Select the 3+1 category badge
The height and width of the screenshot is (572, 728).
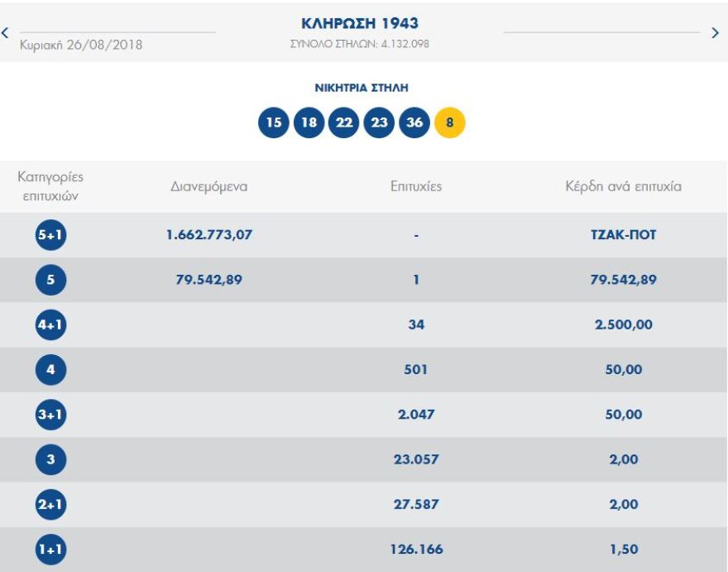[x=50, y=415]
